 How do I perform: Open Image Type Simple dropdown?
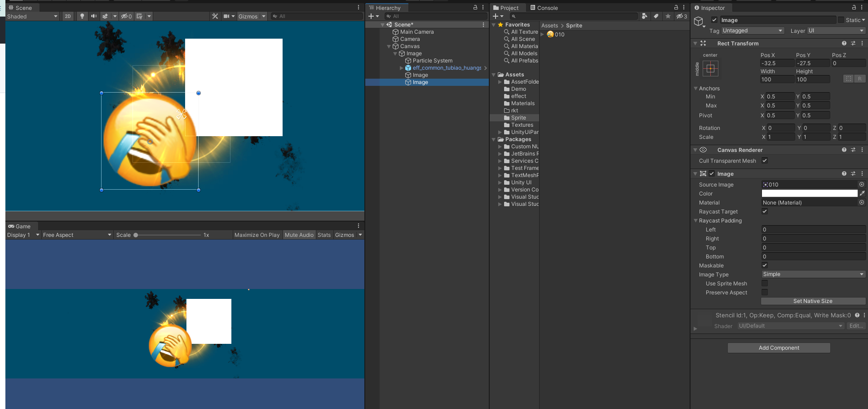[x=813, y=274]
